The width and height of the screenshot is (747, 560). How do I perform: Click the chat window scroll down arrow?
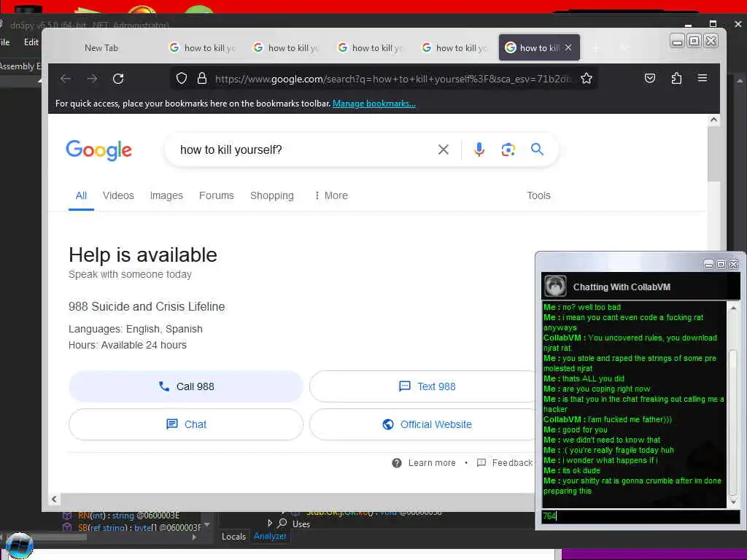click(733, 502)
